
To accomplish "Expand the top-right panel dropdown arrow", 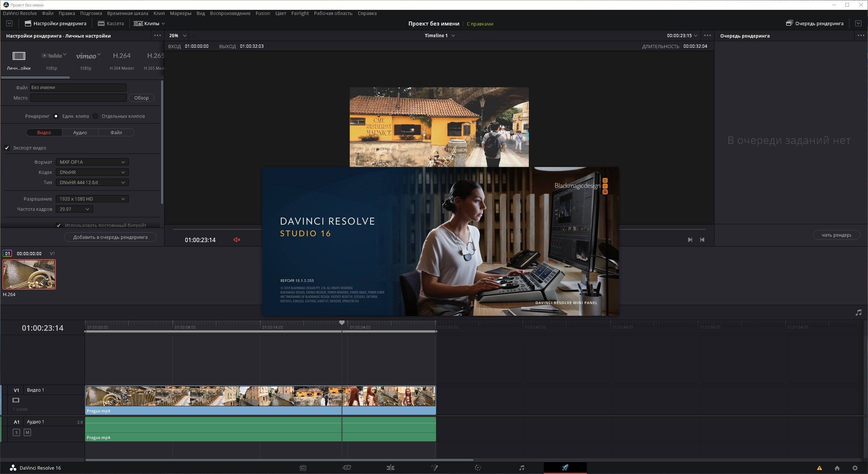I will click(858, 23).
